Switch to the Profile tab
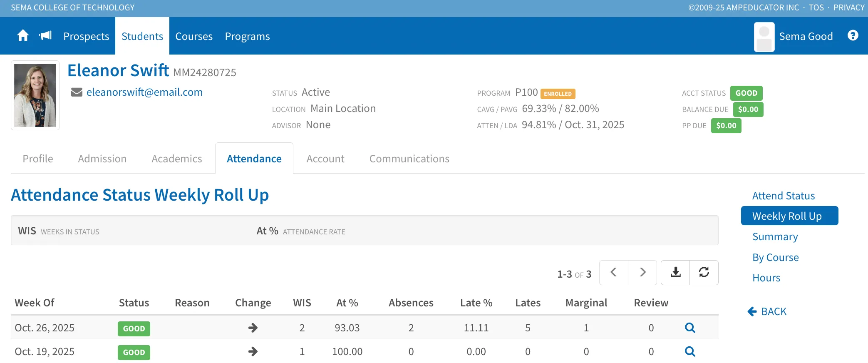868x363 pixels. pyautogui.click(x=38, y=159)
